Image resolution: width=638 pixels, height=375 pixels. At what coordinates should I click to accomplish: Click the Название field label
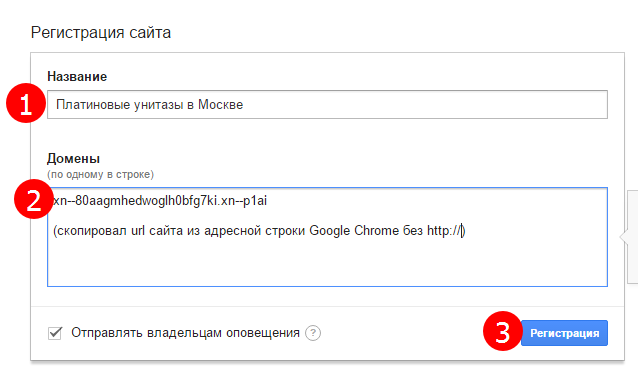coord(77,76)
